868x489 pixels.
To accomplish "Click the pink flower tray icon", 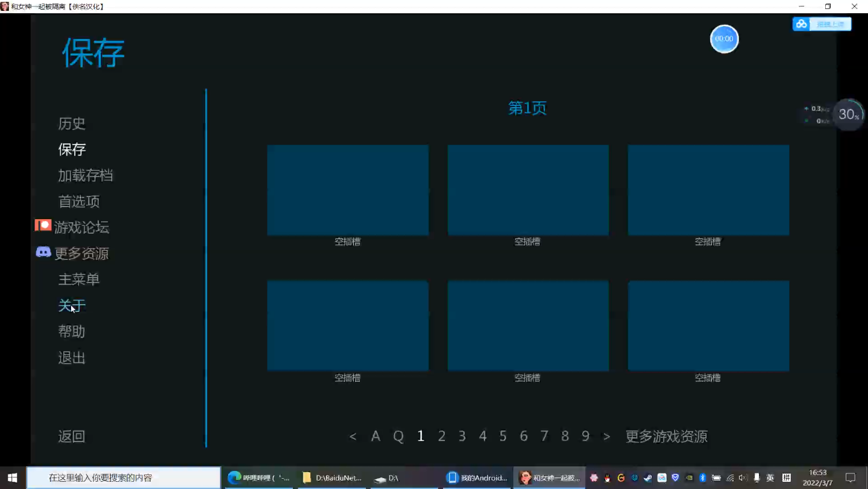I will coord(594,478).
